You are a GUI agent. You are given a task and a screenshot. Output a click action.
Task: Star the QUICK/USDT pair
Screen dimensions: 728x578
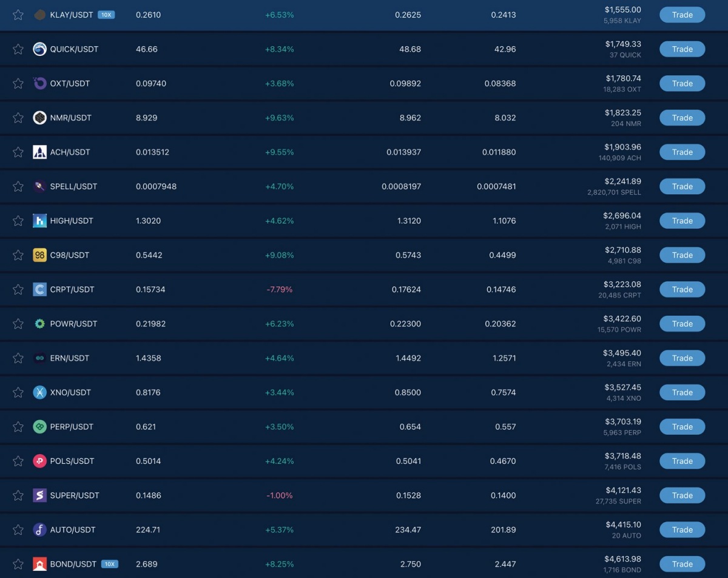coord(18,49)
